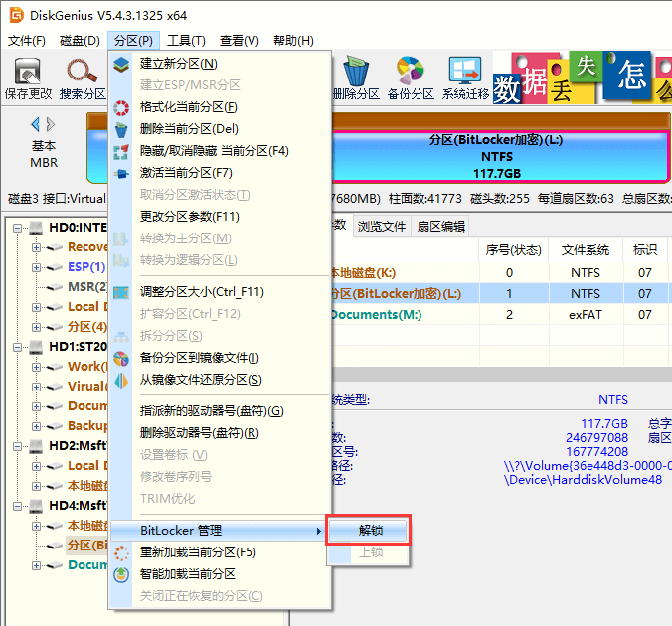
Task: Choose 删除驱动器号(盘符)(R) entry
Action: point(199,433)
